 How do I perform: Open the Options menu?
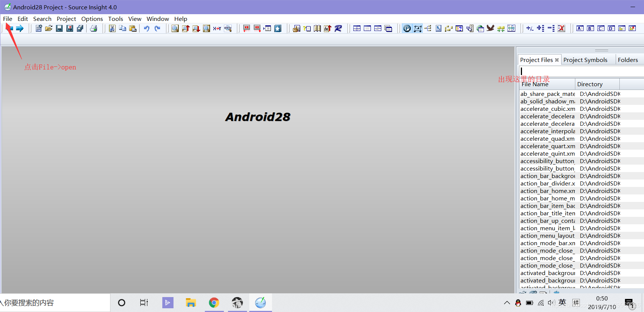(x=92, y=19)
